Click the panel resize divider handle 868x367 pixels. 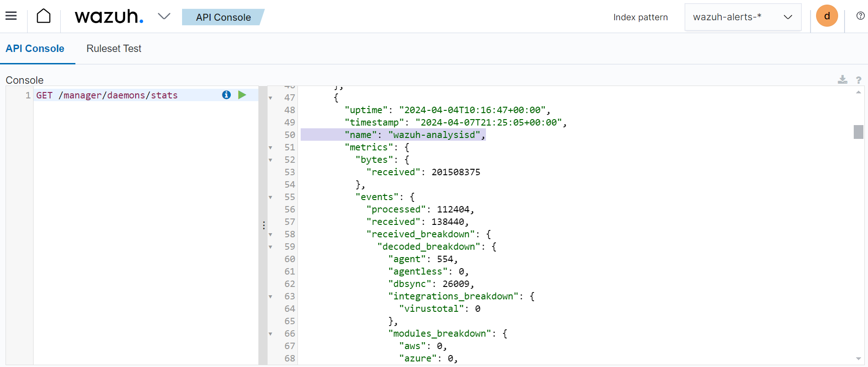[263, 225]
